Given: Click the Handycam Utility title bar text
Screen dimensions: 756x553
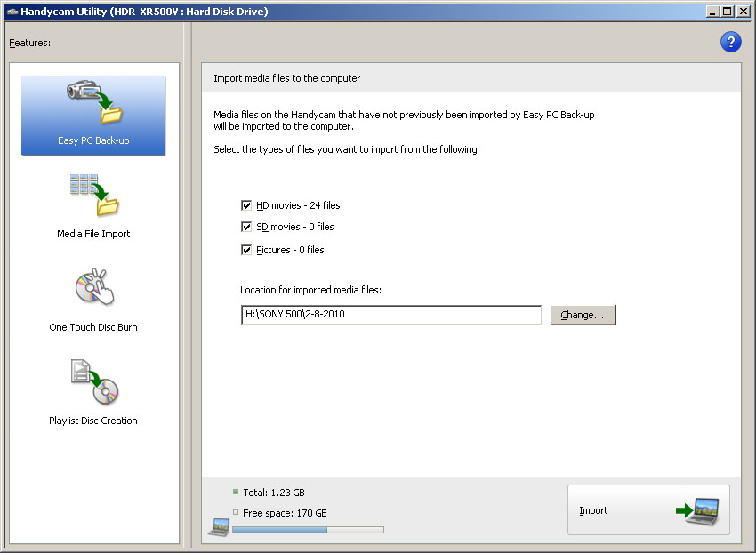Looking at the screenshot, I should [144, 12].
